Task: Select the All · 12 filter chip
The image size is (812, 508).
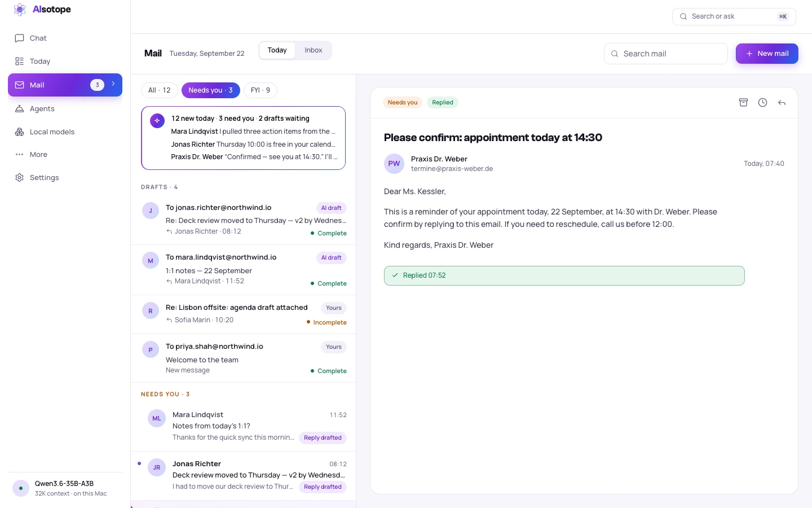Action: (x=160, y=90)
